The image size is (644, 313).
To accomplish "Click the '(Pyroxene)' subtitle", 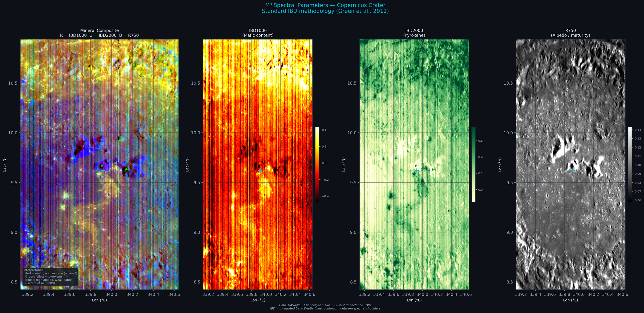I will [414, 35].
